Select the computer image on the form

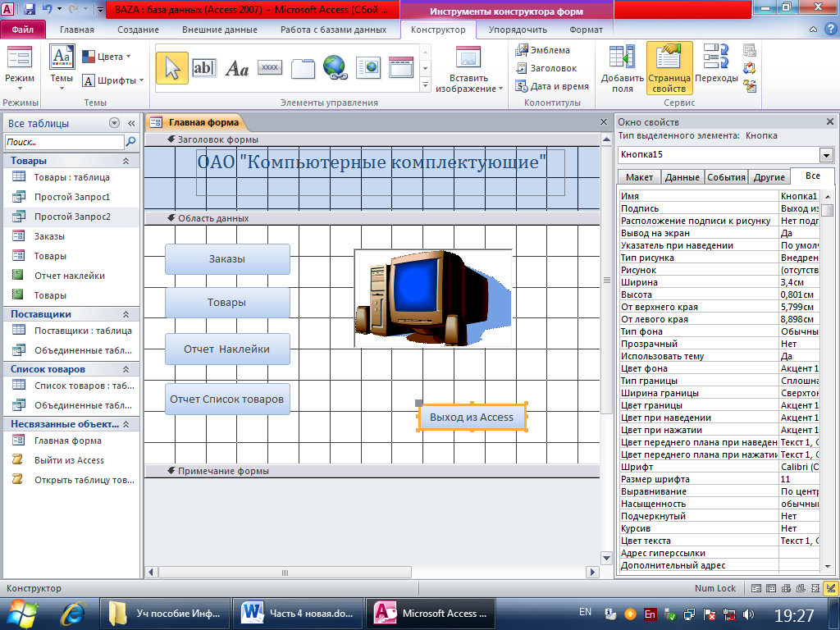click(433, 298)
